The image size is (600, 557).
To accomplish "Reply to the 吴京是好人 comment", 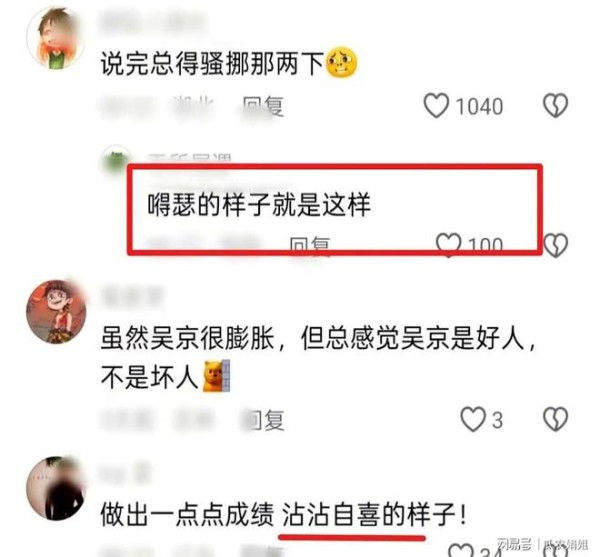I will point(264,420).
